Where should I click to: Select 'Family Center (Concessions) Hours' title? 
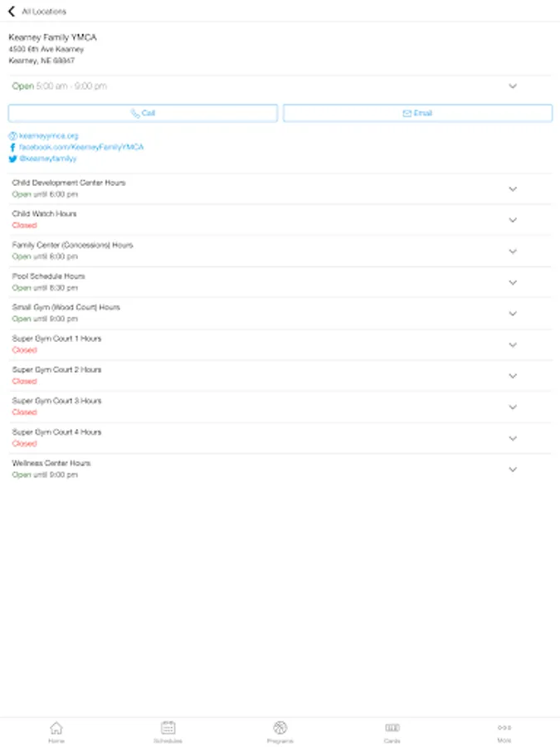coord(72,245)
